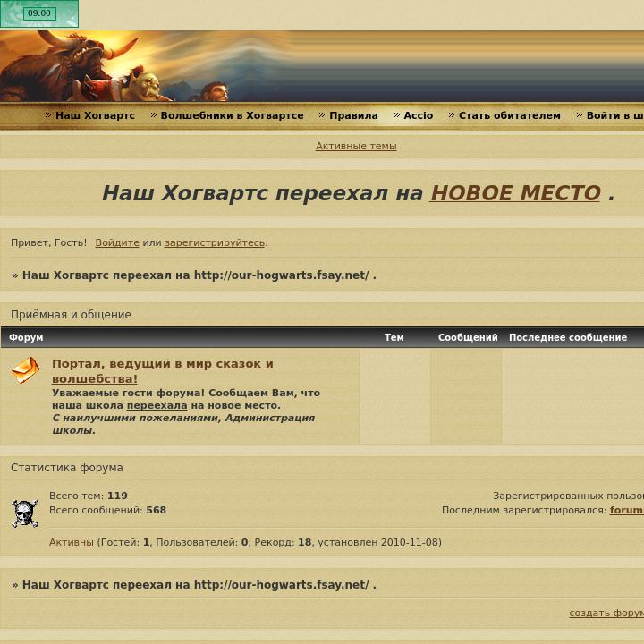Click the Всего тем: 119 statistic
Screen dimensions: 644x644
[89, 496]
